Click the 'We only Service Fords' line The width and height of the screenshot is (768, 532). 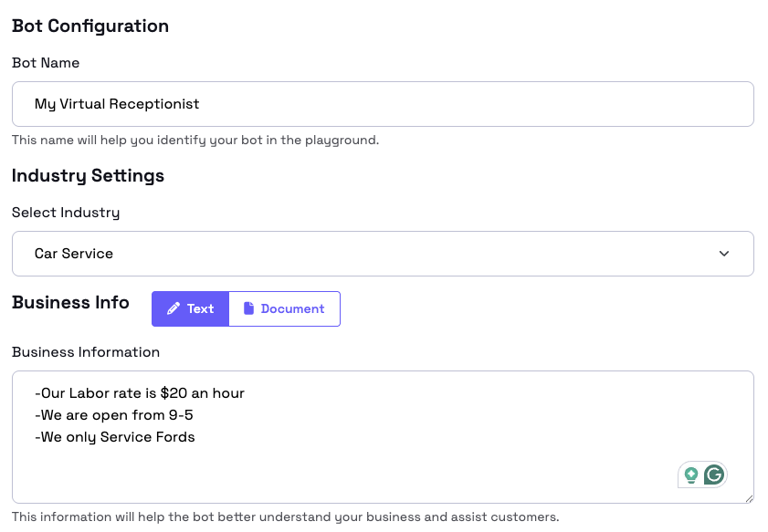point(115,437)
